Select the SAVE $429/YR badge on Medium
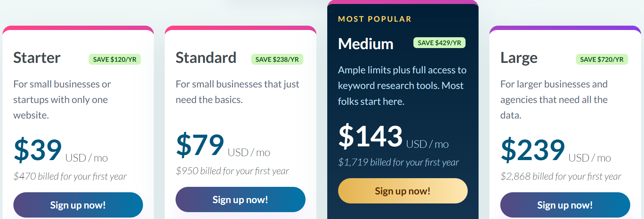644x219 pixels. 439,43
